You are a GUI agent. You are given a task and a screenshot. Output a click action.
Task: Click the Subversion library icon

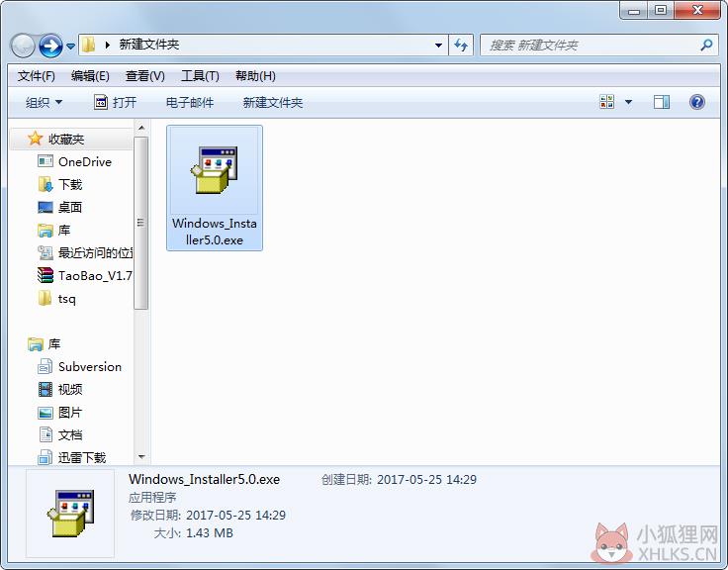click(45, 366)
